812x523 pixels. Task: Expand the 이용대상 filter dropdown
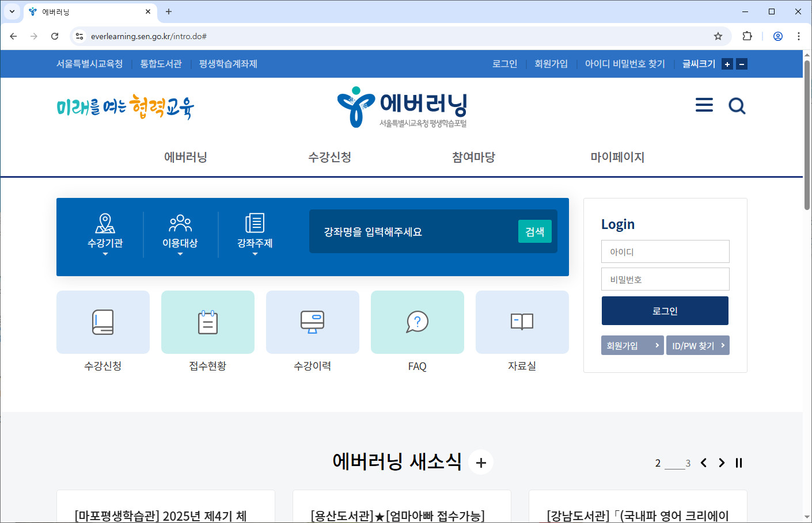click(x=180, y=235)
